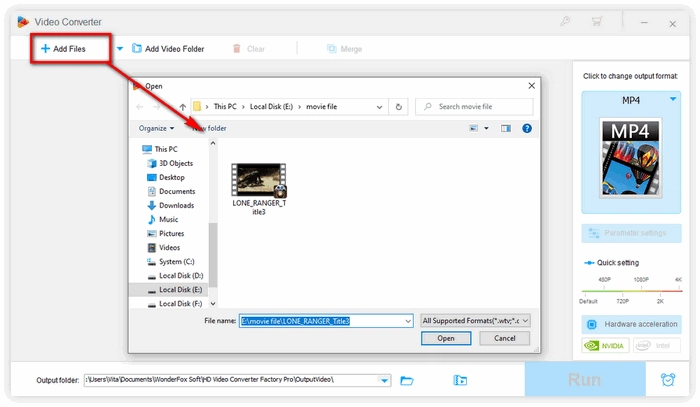Image resolution: width=700 pixels, height=407 pixels.
Task: Click the back navigation arrow in Open dialog
Action: (x=140, y=107)
